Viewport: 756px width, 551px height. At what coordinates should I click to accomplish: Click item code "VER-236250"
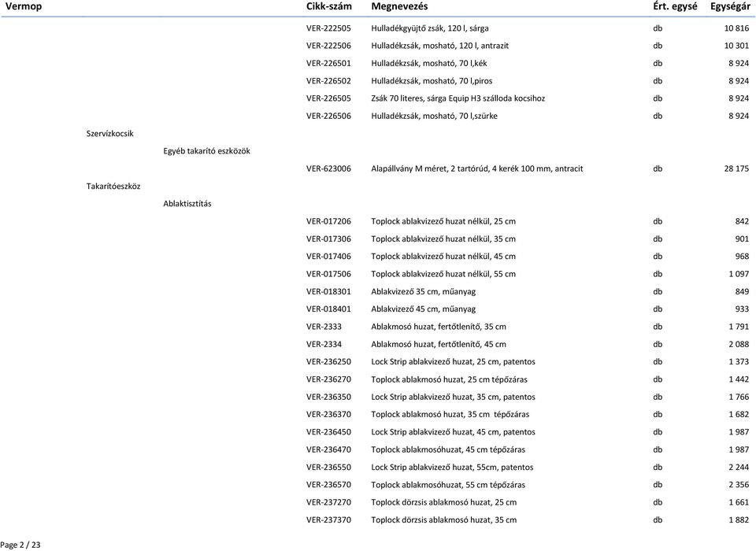(328, 361)
